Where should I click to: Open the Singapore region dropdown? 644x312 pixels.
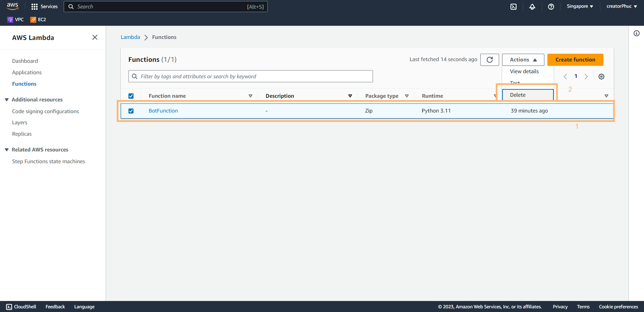tap(580, 6)
